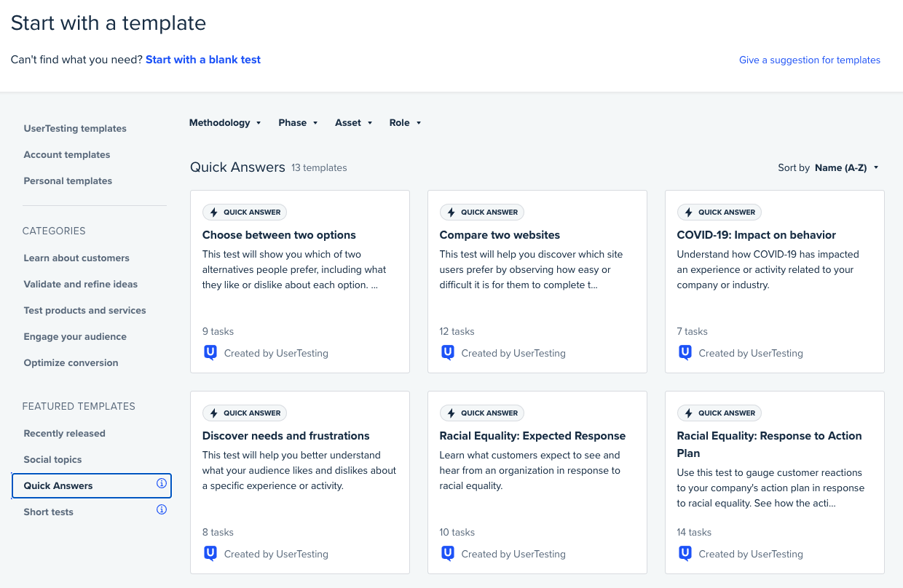Click Quick Answer badge on Discover needs and frustrations

(245, 413)
